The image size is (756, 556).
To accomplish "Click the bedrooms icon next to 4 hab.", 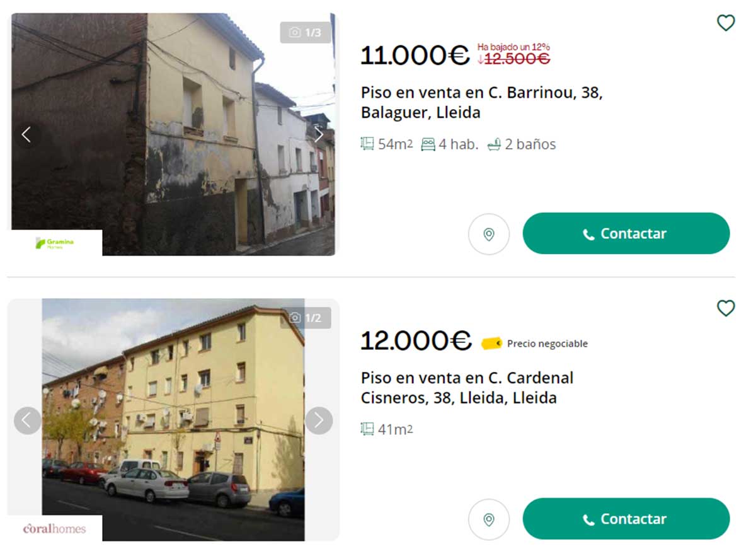I will click(428, 144).
